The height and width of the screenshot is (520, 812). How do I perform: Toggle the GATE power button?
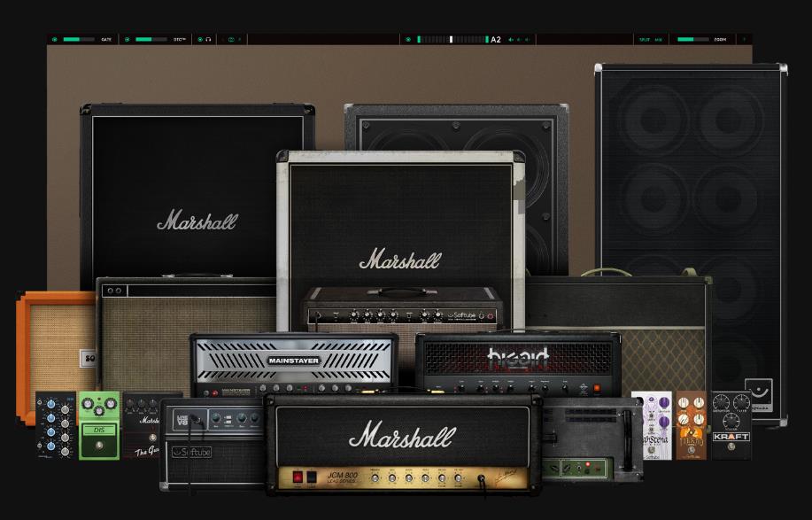click(55, 39)
